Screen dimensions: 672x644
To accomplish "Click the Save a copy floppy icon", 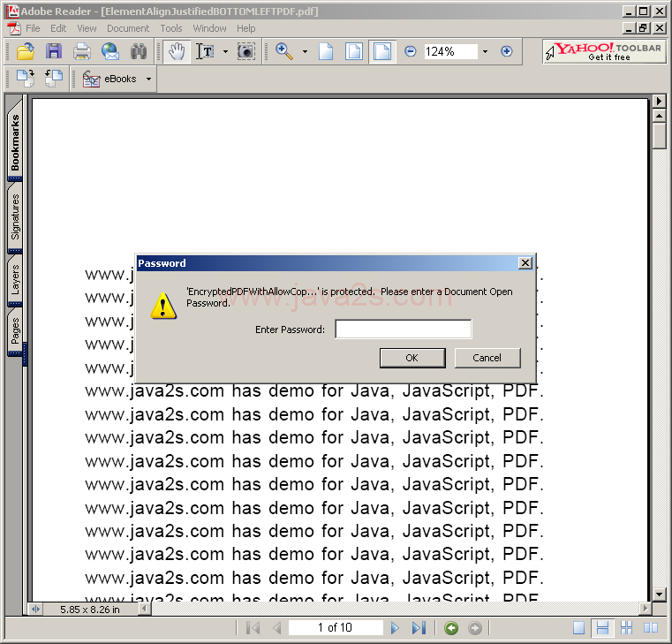I will point(54,51).
